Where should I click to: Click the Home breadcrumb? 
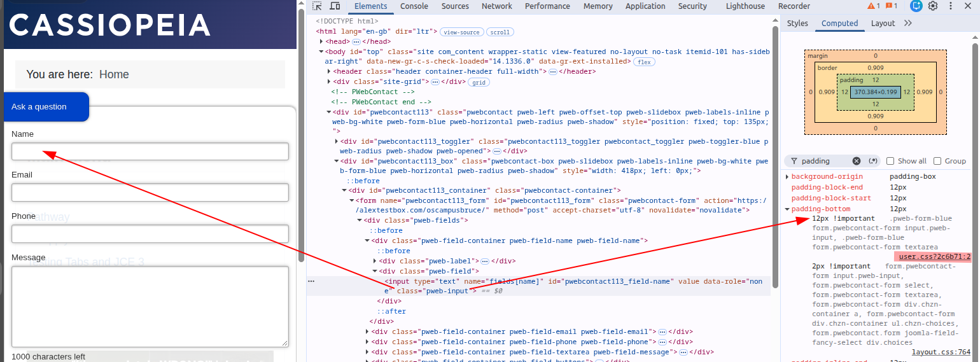[114, 74]
